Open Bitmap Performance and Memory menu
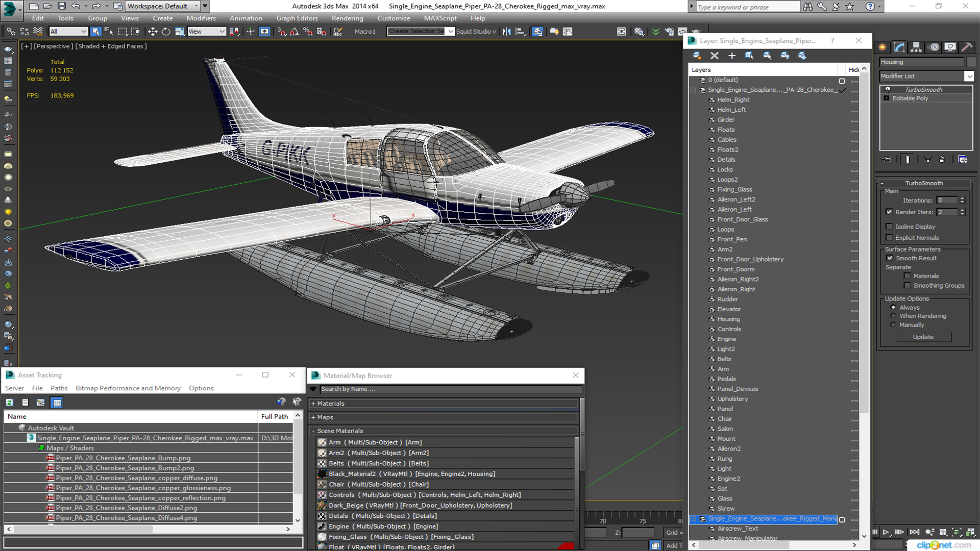 (128, 388)
